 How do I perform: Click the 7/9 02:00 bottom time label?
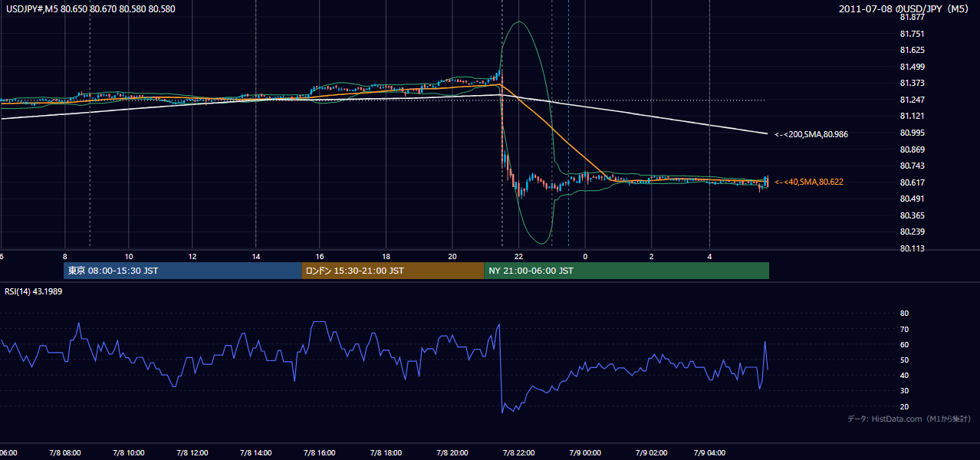[x=650, y=453]
